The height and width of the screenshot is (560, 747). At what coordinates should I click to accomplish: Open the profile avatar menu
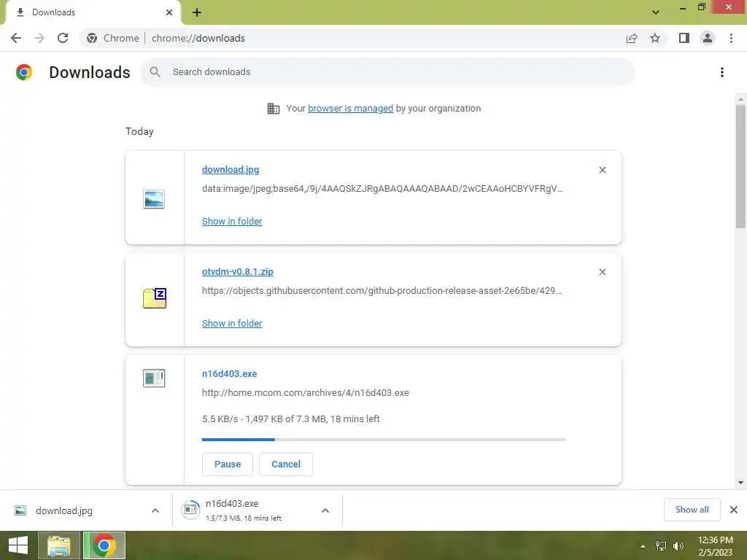coord(708,38)
